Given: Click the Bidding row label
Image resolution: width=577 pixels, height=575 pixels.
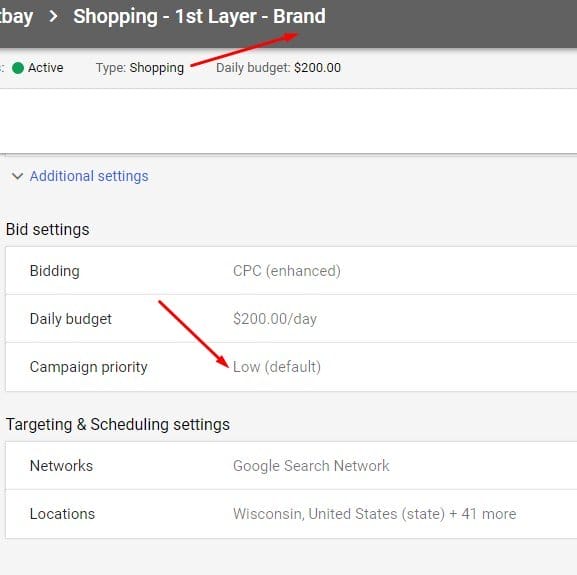Looking at the screenshot, I should pos(54,271).
